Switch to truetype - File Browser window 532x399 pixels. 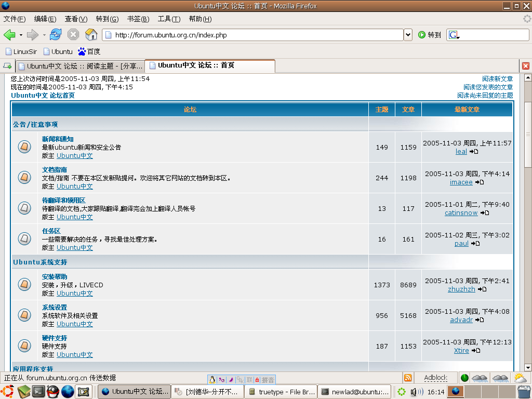point(281,392)
